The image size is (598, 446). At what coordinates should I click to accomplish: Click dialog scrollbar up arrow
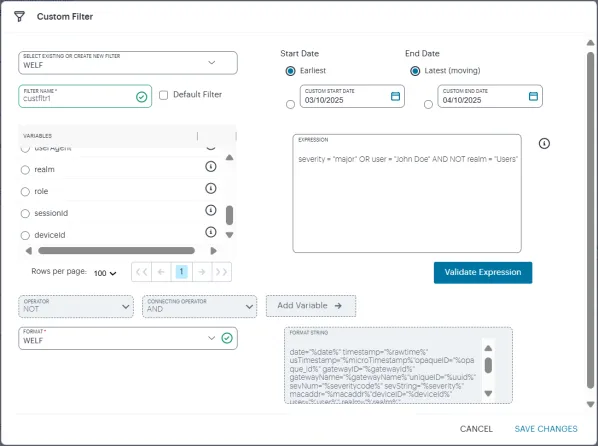pyautogui.click(x=590, y=43)
